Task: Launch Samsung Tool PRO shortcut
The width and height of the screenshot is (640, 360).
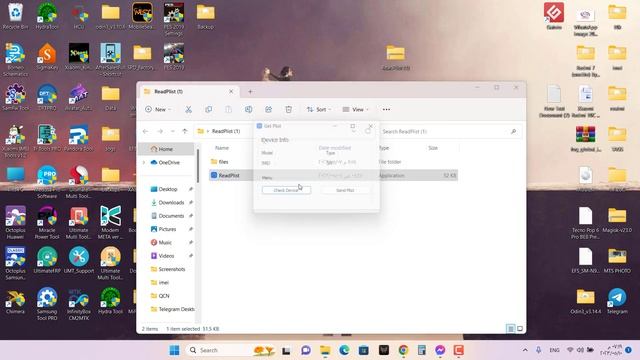Action: (x=47, y=304)
